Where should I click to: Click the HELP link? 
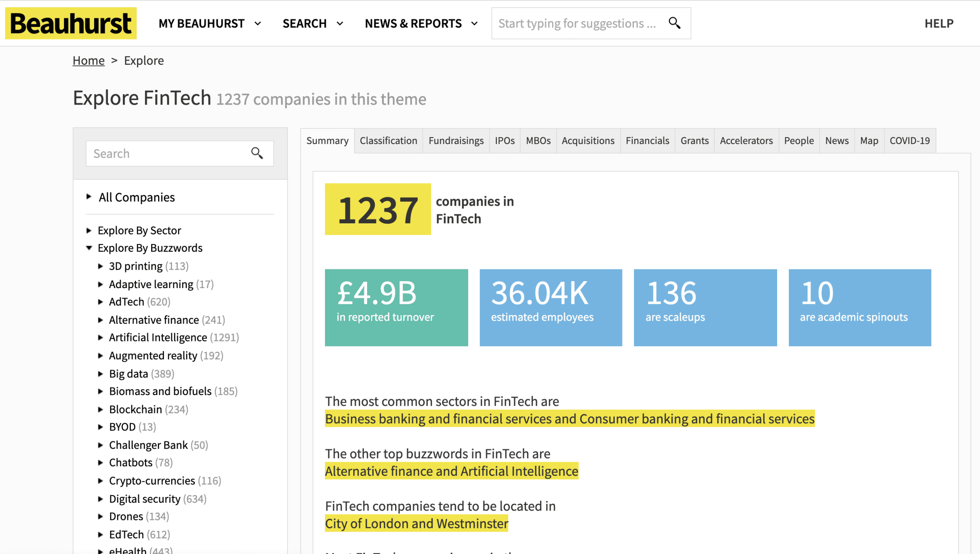[x=939, y=23]
